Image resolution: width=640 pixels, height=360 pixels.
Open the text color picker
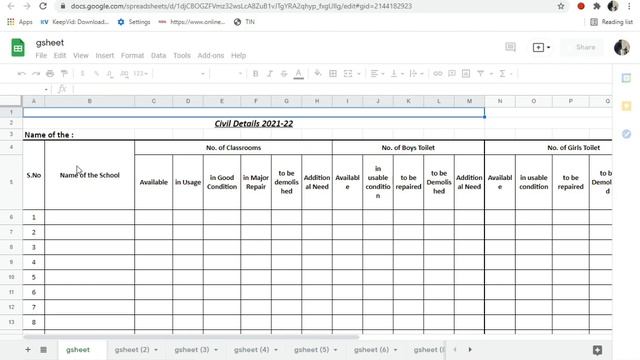coord(298,73)
